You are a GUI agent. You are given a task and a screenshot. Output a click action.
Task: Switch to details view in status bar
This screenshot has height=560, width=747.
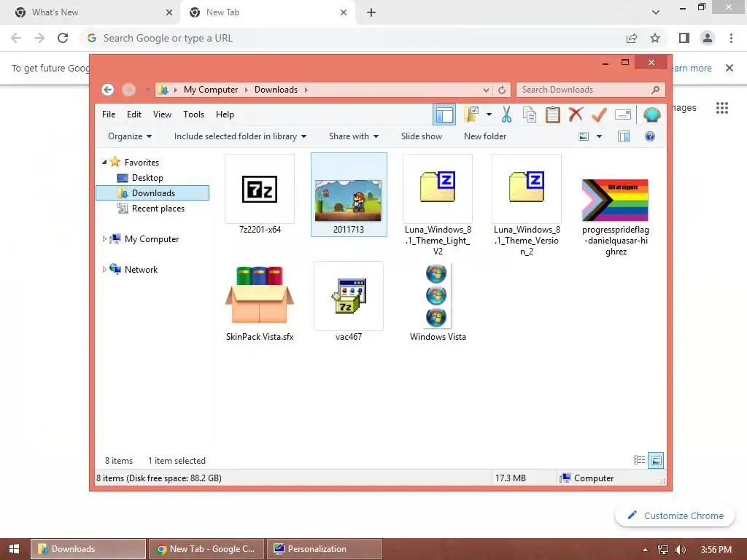[639, 460]
